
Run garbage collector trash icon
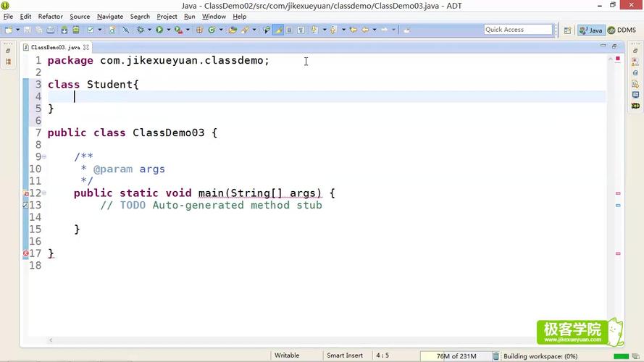pyautogui.click(x=496, y=355)
